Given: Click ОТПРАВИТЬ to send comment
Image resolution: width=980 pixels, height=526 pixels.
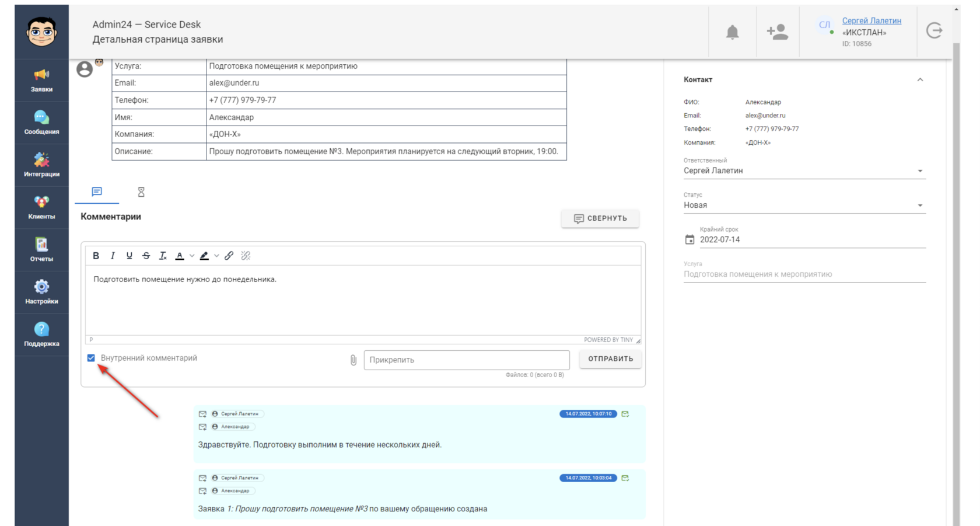Looking at the screenshot, I should (610, 359).
